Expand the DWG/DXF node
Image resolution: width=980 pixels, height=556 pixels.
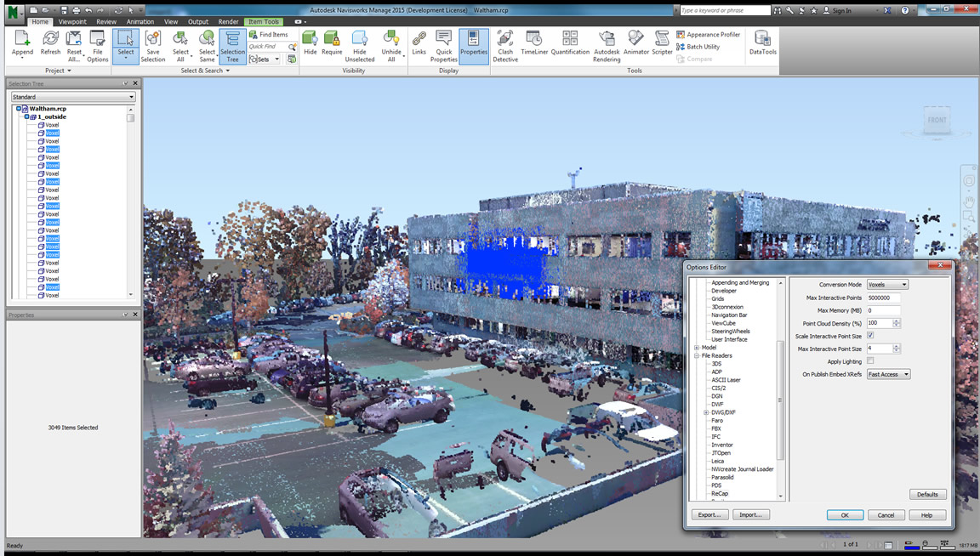click(706, 412)
